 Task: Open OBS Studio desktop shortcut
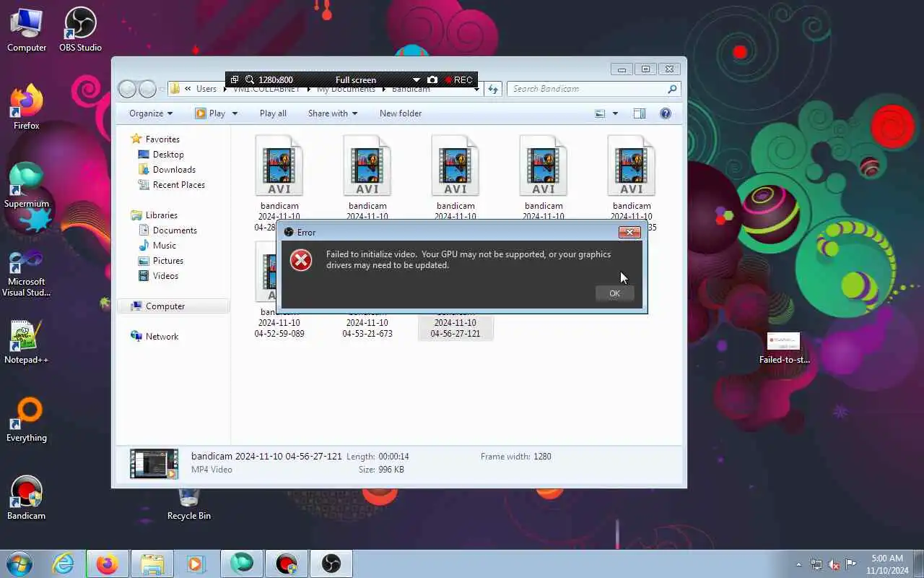click(80, 30)
